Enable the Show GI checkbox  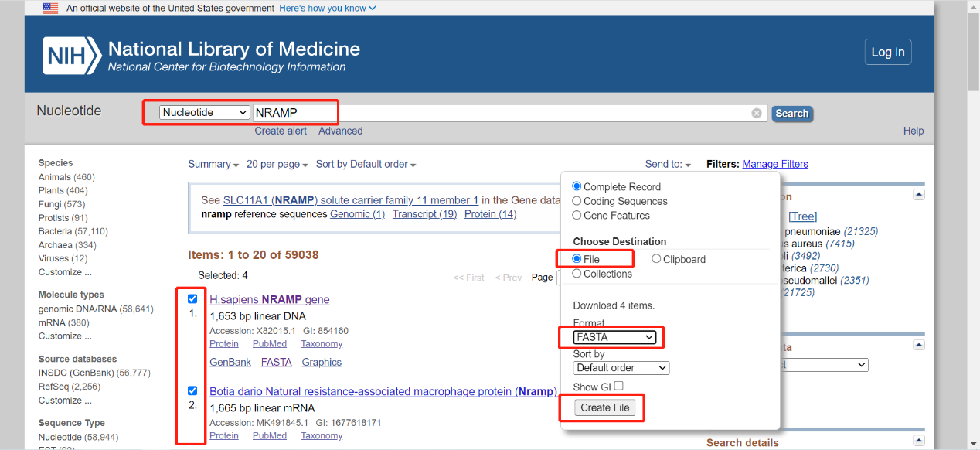(x=618, y=386)
